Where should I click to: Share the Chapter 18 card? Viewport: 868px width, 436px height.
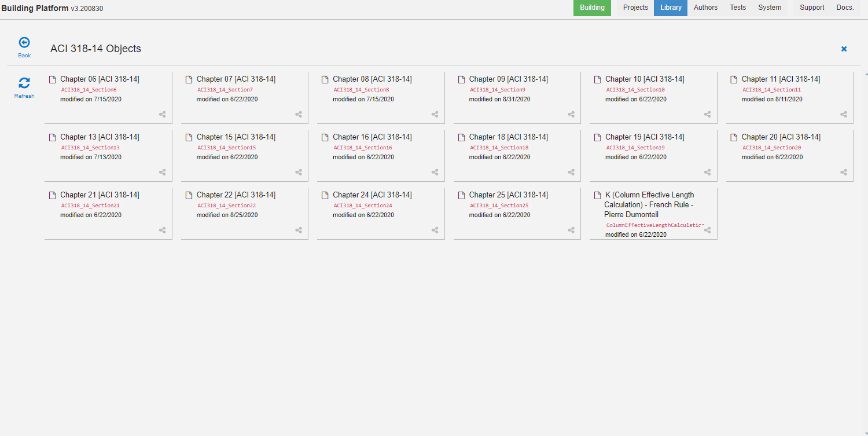pyautogui.click(x=571, y=173)
